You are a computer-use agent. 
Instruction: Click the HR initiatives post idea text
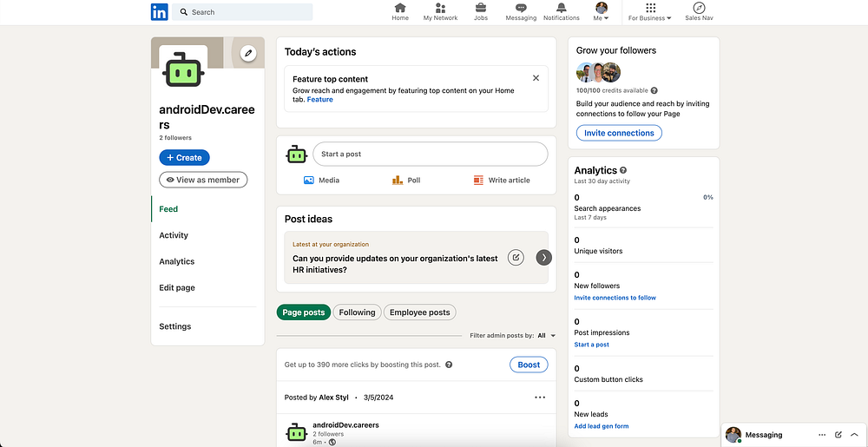coord(395,265)
